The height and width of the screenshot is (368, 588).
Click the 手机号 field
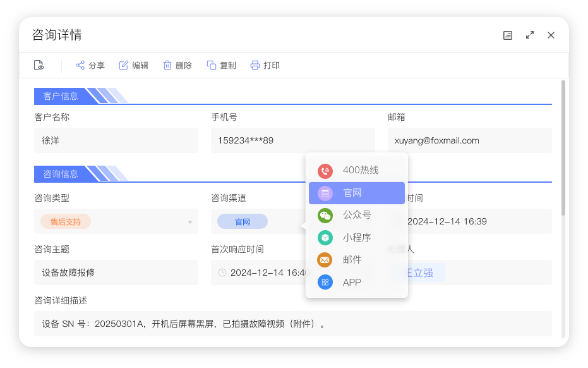tap(293, 140)
